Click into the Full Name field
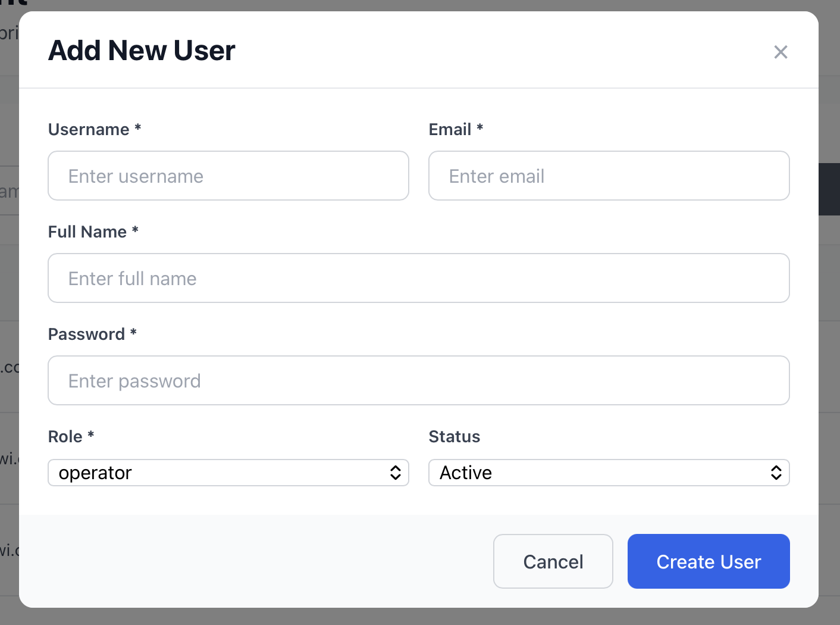Image resolution: width=840 pixels, height=625 pixels. (418, 279)
